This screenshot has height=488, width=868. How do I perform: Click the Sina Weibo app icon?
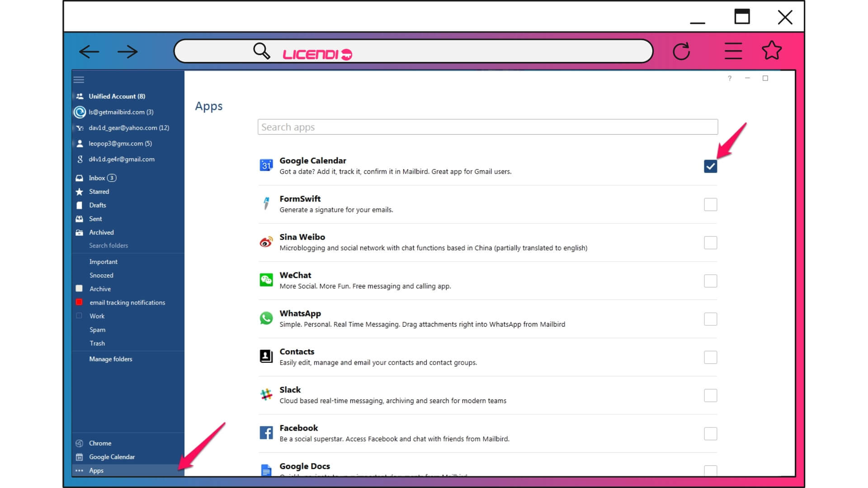pos(266,241)
